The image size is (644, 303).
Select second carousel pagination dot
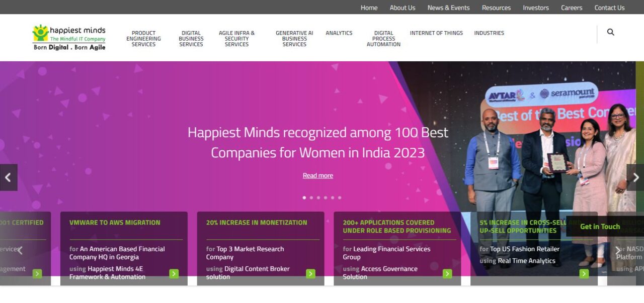(311, 197)
